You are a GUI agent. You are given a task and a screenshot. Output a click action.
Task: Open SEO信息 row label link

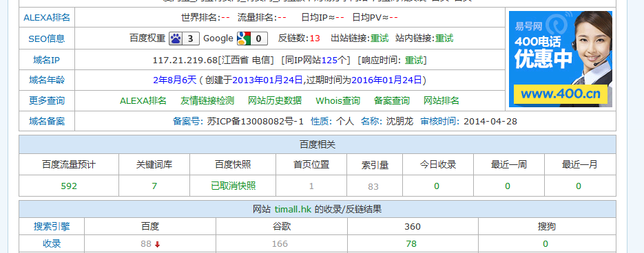[47, 38]
